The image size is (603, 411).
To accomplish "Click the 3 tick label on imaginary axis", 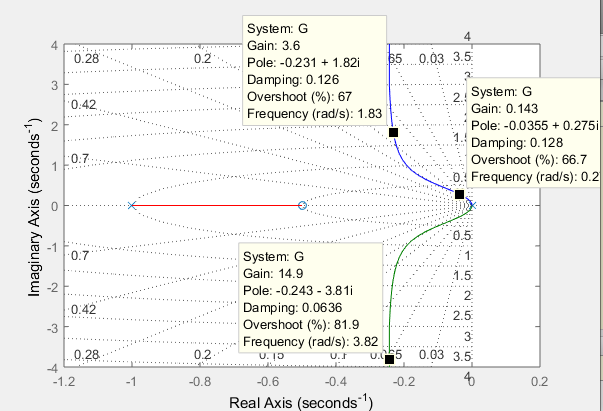I will click(x=55, y=85).
